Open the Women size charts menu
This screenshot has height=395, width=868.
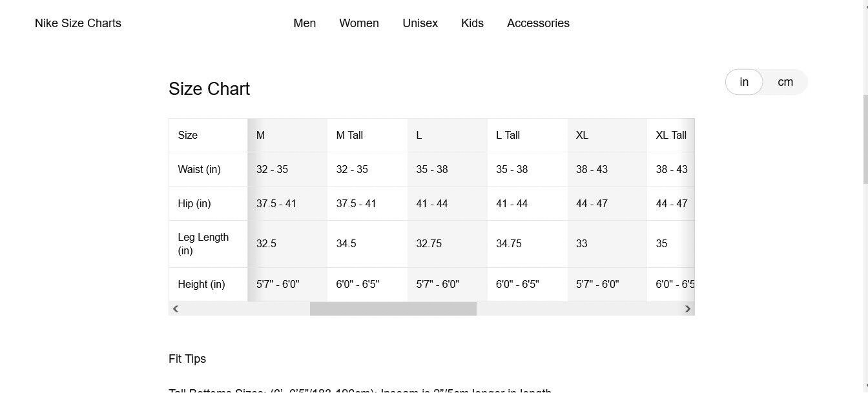359,23
